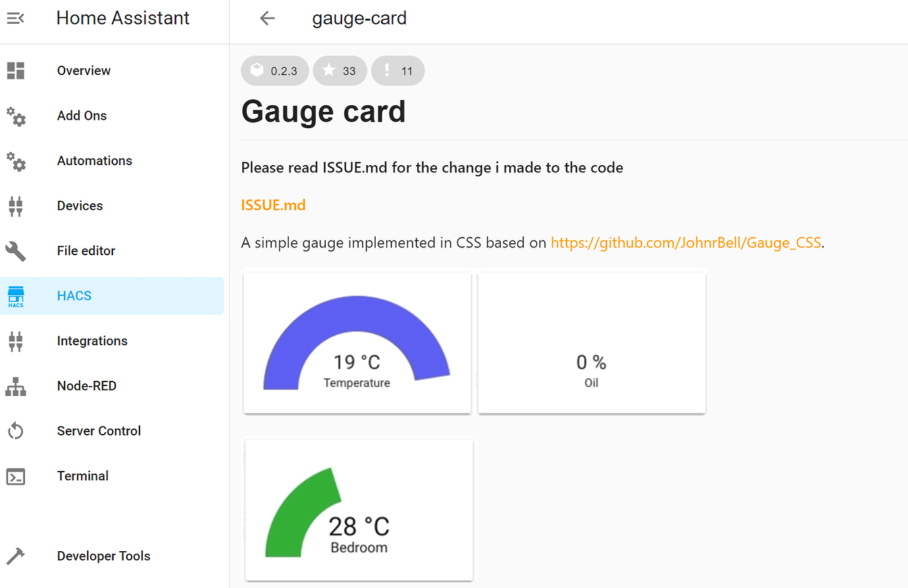Select the Automations menu entry

[94, 160]
